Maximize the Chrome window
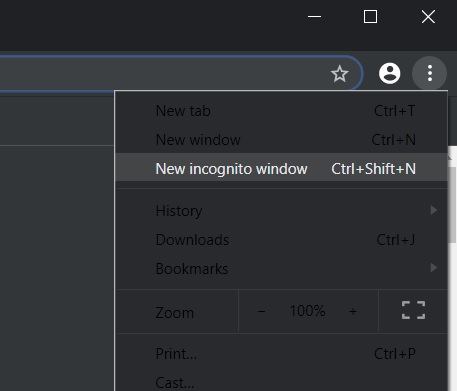This screenshot has height=391, width=457. 370,16
